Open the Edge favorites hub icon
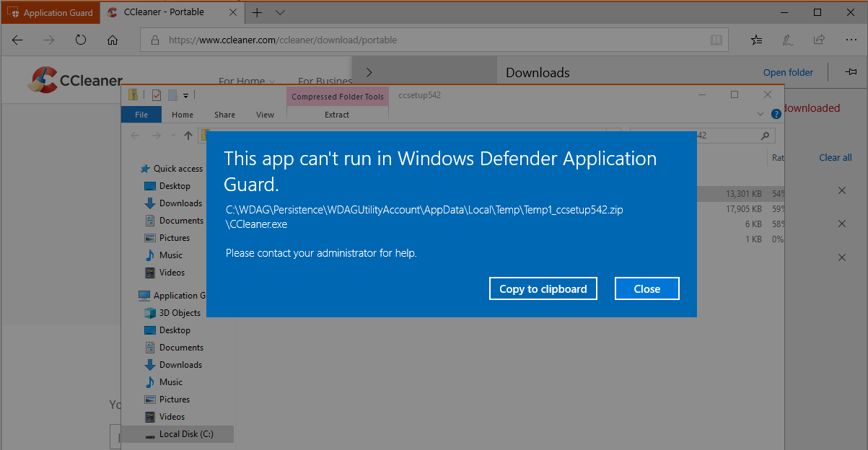Image resolution: width=868 pixels, height=450 pixels. tap(756, 40)
